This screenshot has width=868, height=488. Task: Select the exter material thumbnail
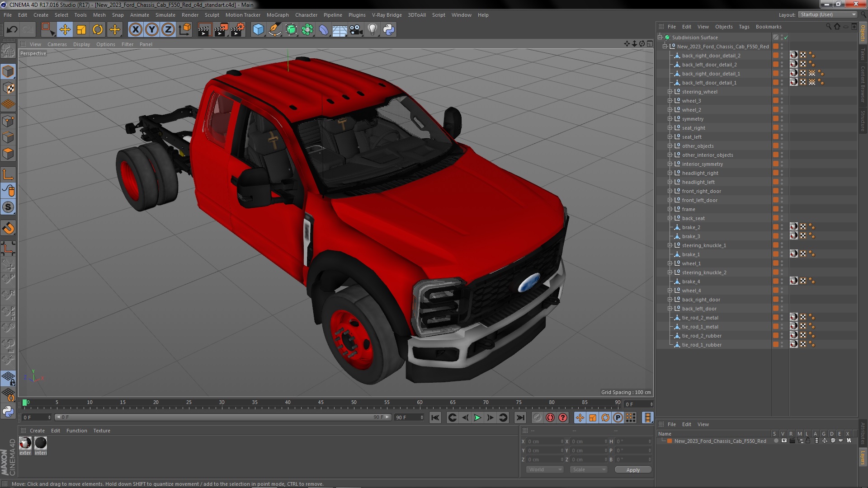(x=25, y=443)
